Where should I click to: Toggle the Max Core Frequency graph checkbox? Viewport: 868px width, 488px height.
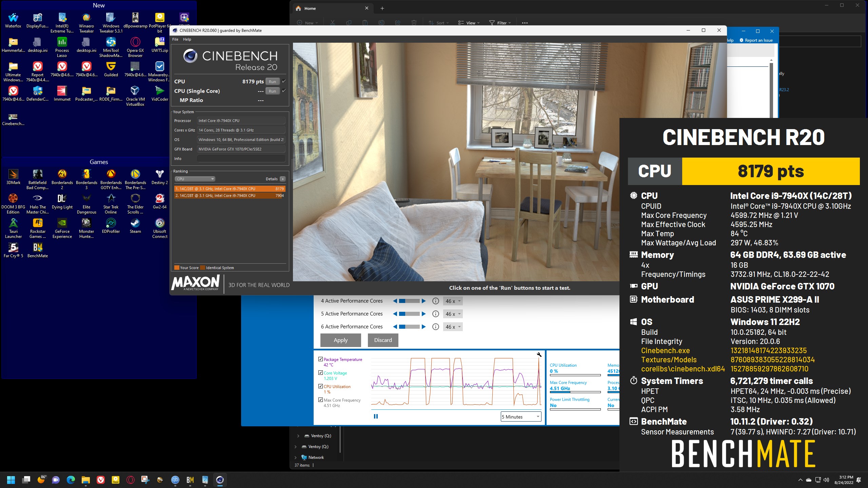coord(320,400)
